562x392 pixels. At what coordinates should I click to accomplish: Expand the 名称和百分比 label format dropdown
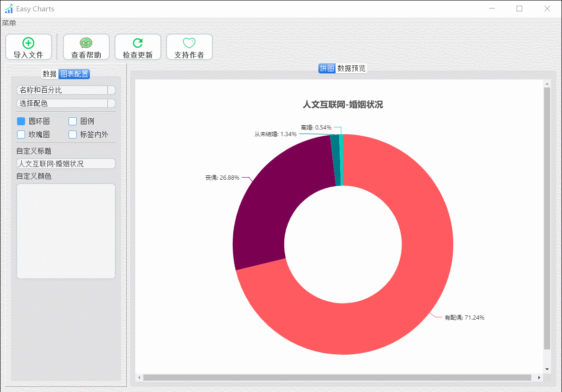(66, 90)
